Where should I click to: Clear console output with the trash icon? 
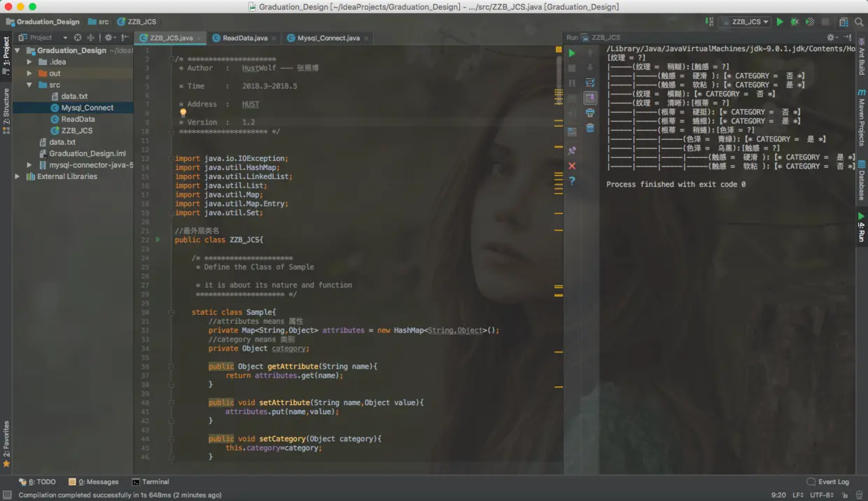click(x=590, y=127)
